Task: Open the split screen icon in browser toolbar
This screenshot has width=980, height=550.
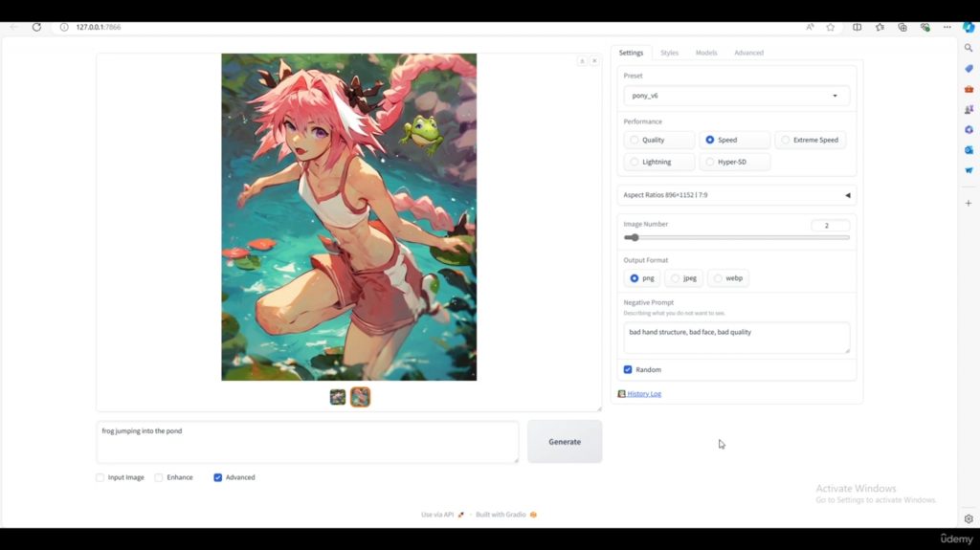Action: coord(857,27)
